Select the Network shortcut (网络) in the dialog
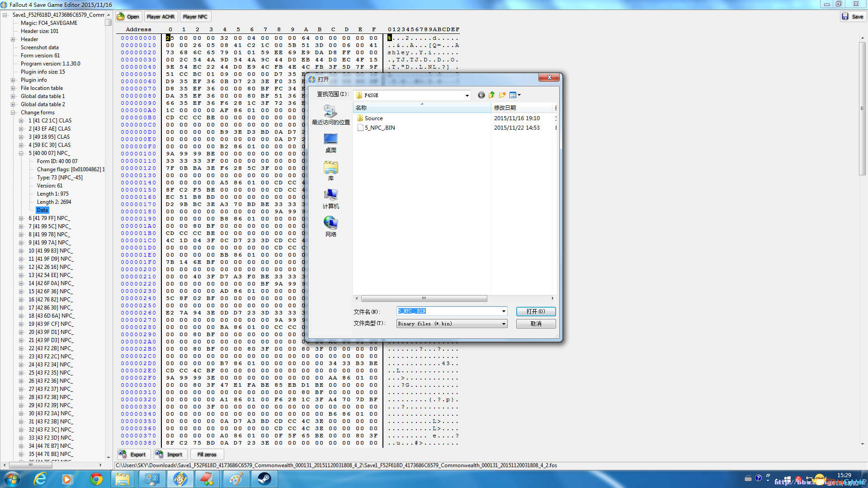 coord(330,227)
